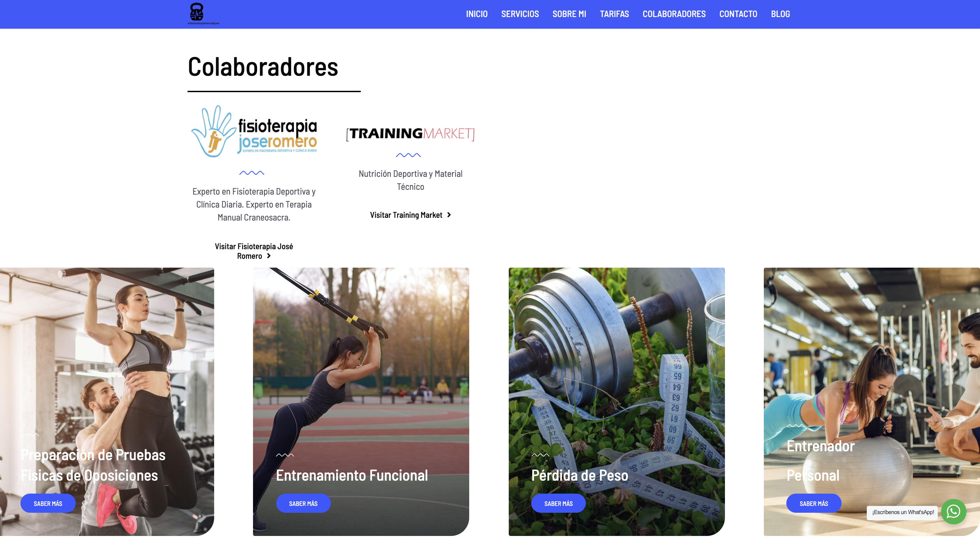Click the Training Market logo
Image resolution: width=980 pixels, height=538 pixels.
tap(411, 133)
